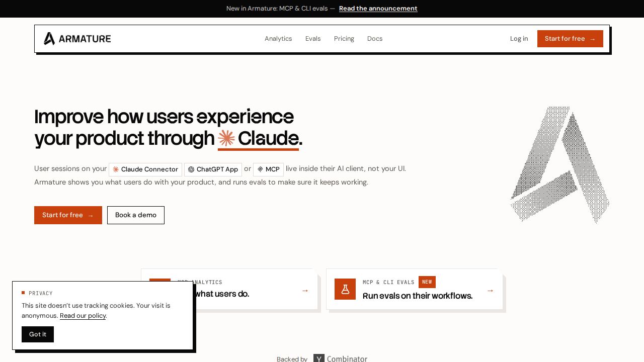Select the Claude Connector chip

click(145, 169)
